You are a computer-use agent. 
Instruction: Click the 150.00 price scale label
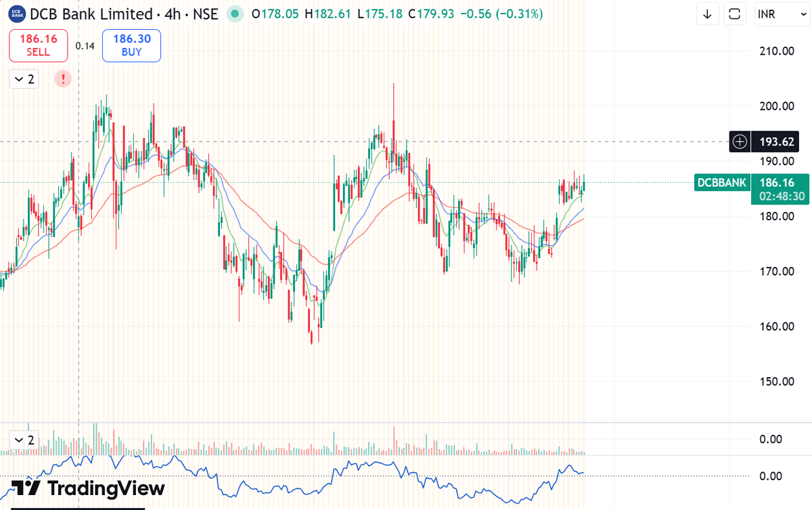776,381
